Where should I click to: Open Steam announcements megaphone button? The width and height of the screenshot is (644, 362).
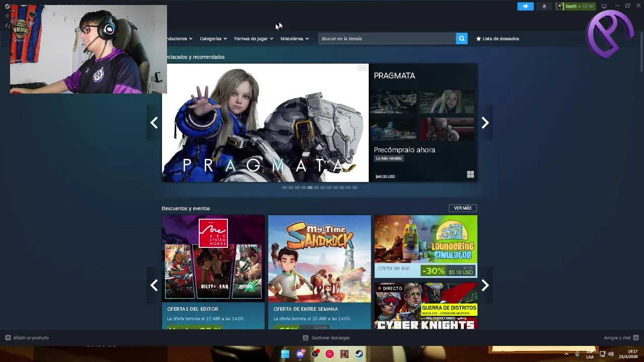(525, 6)
